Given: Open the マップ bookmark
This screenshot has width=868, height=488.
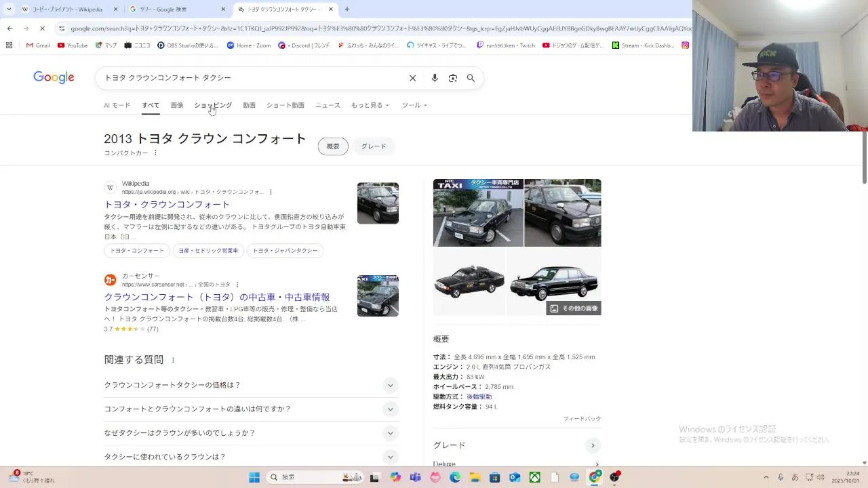Looking at the screenshot, I should click(x=106, y=45).
